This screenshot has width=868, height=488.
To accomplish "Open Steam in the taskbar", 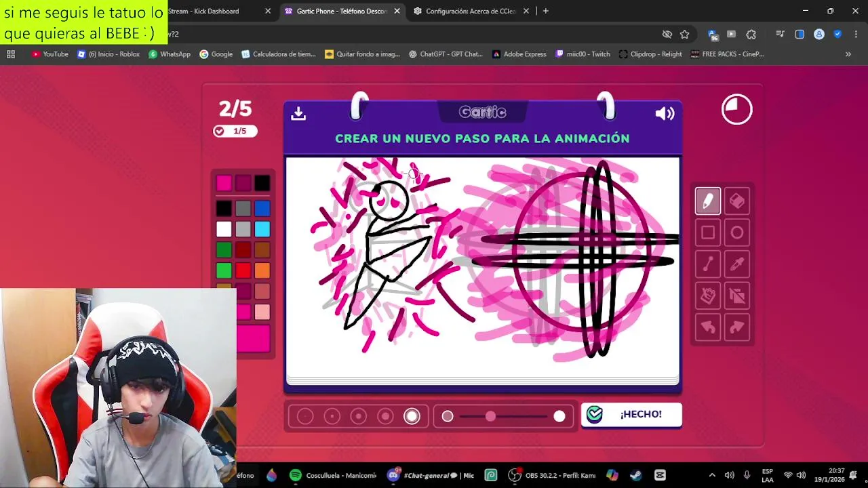I will click(635, 475).
